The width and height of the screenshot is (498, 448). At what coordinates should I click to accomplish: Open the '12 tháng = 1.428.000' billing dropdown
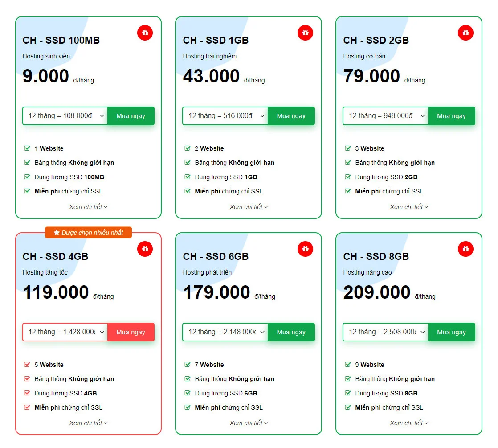[65, 332]
